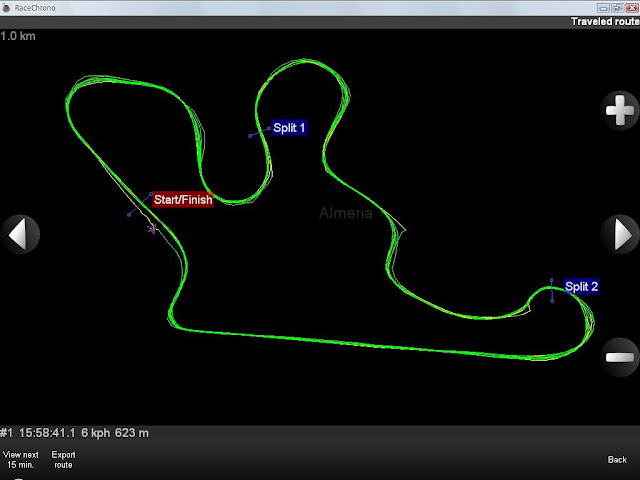Zoom out with the minus button
640x480 pixels.
point(620,357)
